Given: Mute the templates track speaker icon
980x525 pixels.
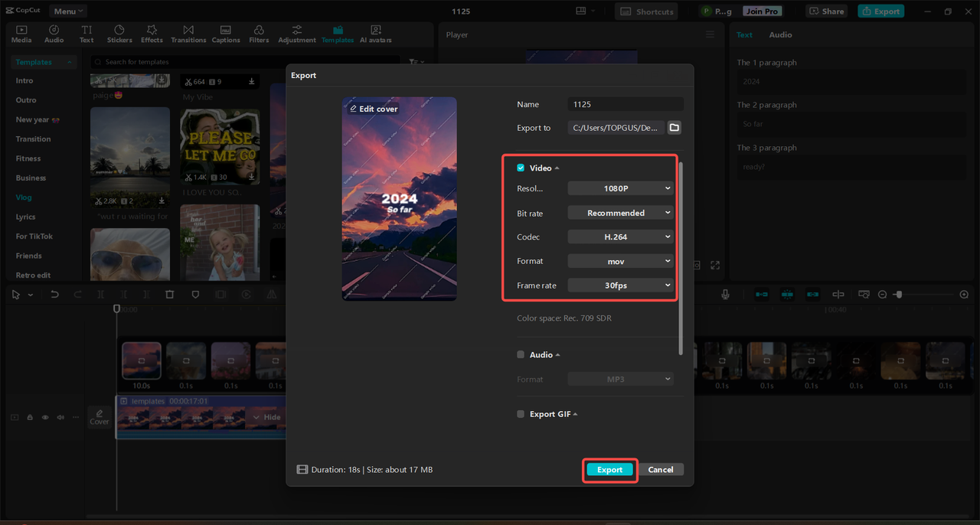Looking at the screenshot, I should click(60, 417).
